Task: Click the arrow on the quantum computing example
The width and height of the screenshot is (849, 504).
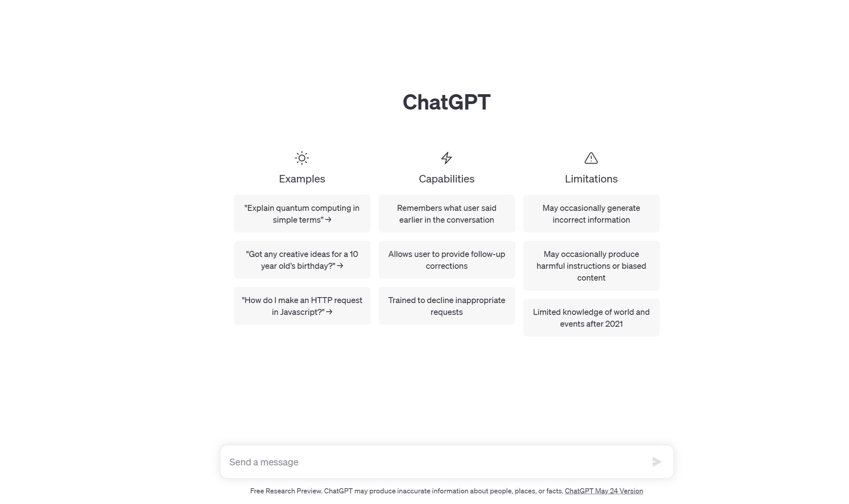Action: point(328,219)
